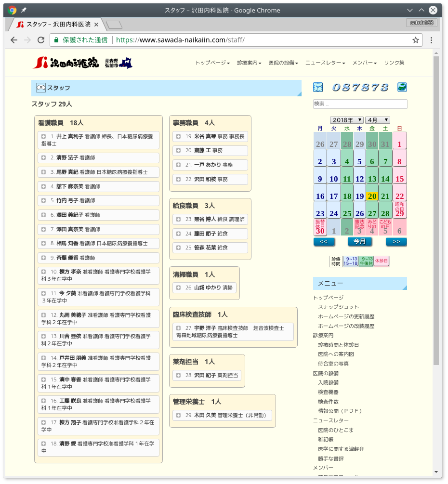Expand staff entry number 9 看護師
The width and height of the screenshot is (448, 484).
[x=43, y=258]
